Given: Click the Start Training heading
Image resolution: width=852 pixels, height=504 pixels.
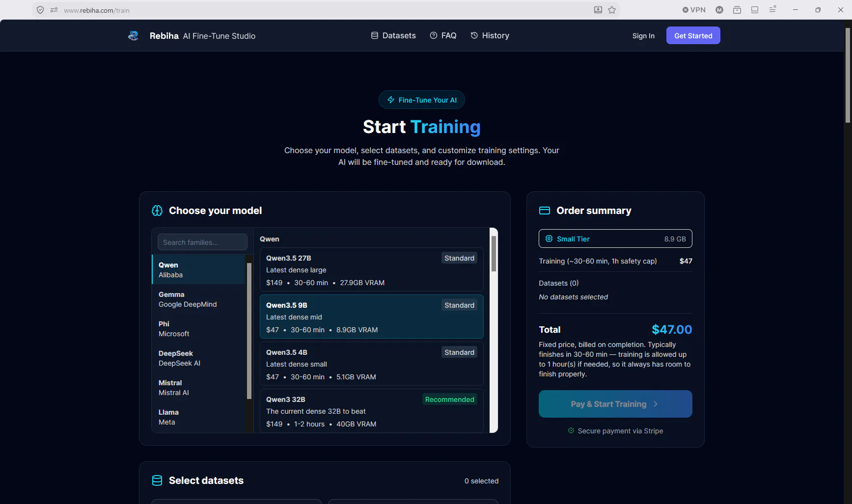Looking at the screenshot, I should point(422,127).
